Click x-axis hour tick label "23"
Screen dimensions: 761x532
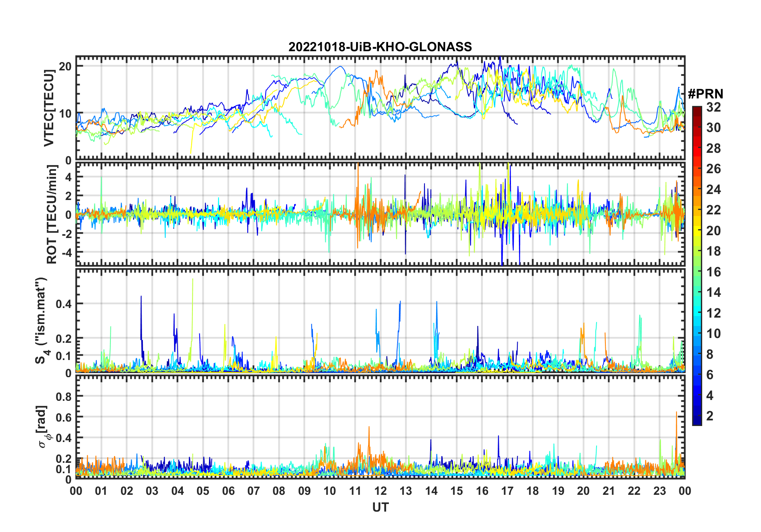[660, 491]
